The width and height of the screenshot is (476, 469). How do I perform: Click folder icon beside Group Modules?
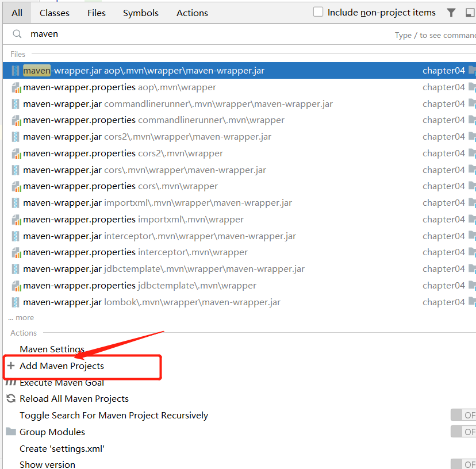tap(11, 432)
